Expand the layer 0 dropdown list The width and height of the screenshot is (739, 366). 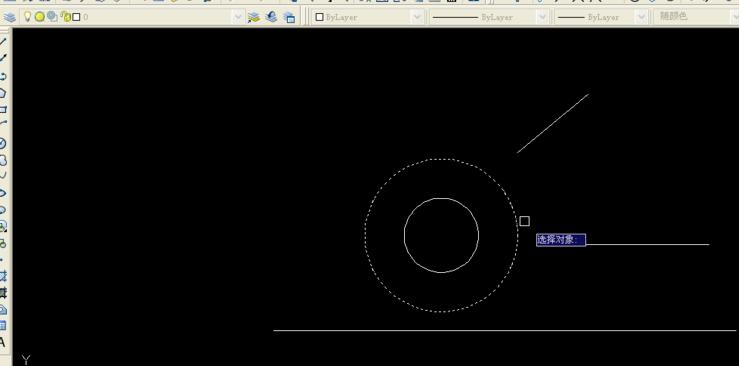point(238,17)
